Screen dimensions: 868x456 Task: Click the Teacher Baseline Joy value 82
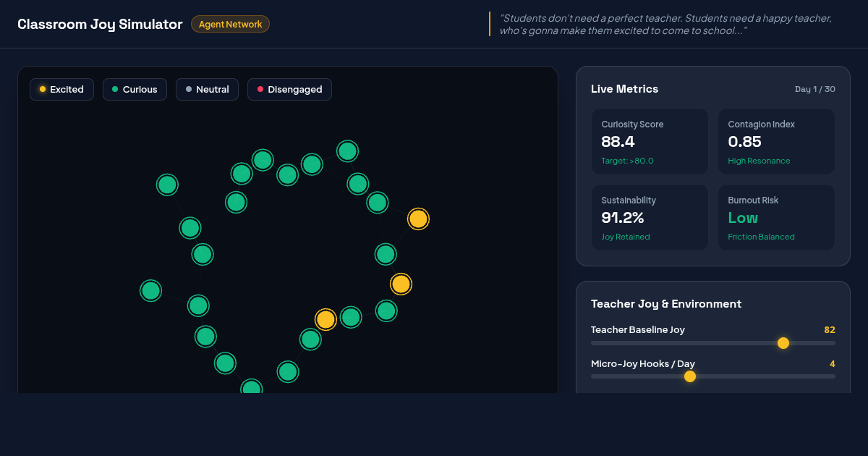pyautogui.click(x=830, y=330)
